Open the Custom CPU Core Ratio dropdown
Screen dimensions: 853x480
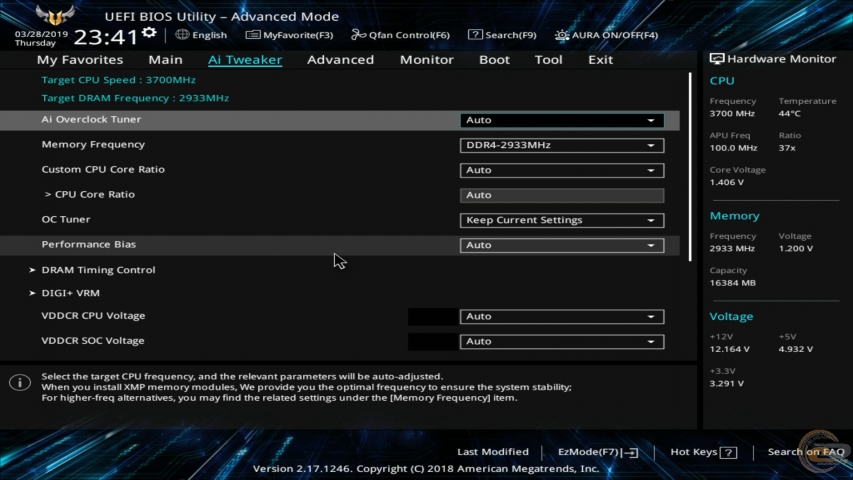[x=561, y=170]
